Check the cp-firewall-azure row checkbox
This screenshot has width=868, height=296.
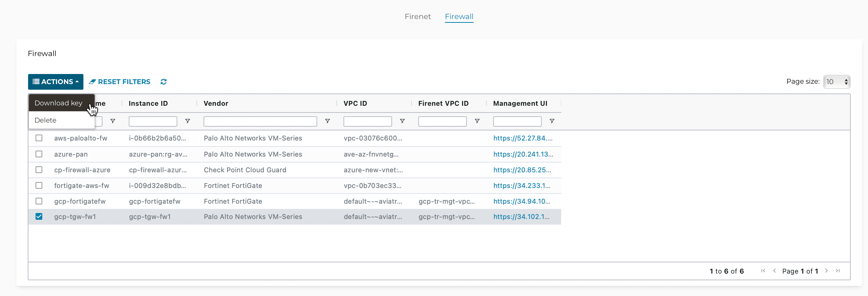[x=39, y=170]
